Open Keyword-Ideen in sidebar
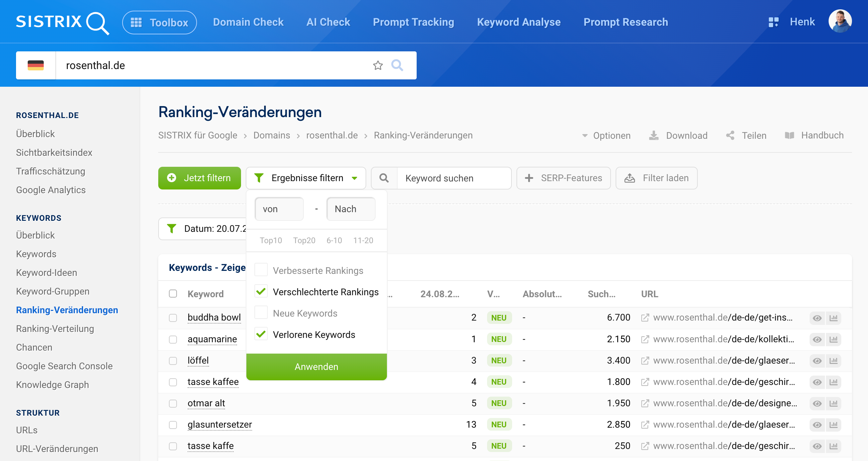The height and width of the screenshot is (461, 868). pyautogui.click(x=46, y=273)
